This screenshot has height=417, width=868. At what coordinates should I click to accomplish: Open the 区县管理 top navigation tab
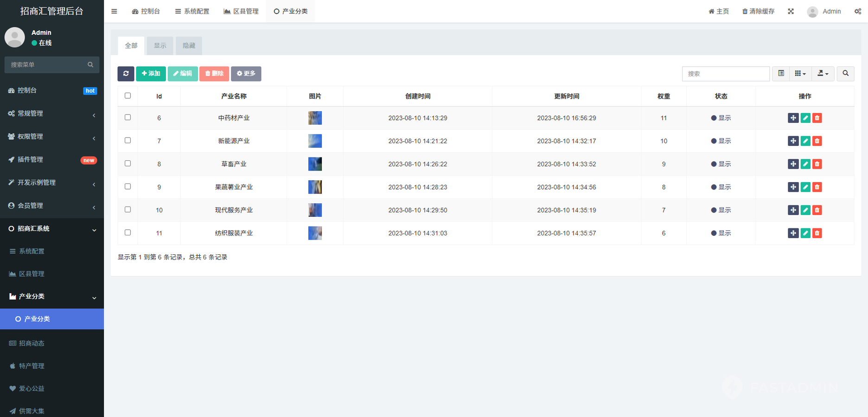(x=241, y=12)
